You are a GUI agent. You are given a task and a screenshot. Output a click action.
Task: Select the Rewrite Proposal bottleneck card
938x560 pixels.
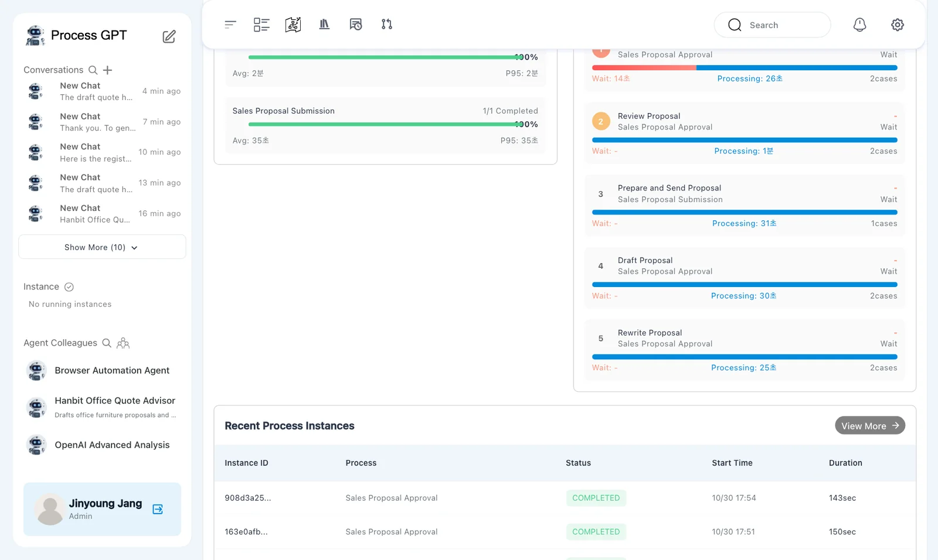click(745, 350)
